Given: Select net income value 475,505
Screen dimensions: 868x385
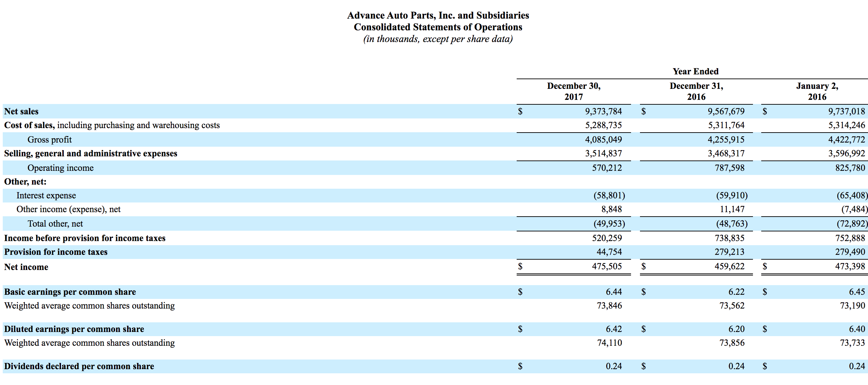Looking at the screenshot, I should 607,267.
